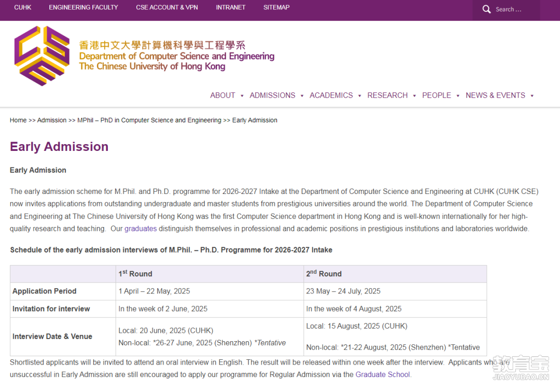Click 'In the week of 2 June, 2025'
The width and height of the screenshot is (560, 392).
click(x=163, y=309)
